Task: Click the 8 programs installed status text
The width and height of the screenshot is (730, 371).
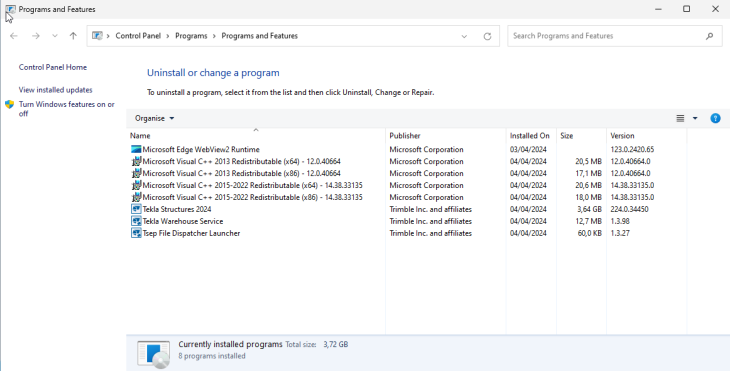Action: click(212, 356)
